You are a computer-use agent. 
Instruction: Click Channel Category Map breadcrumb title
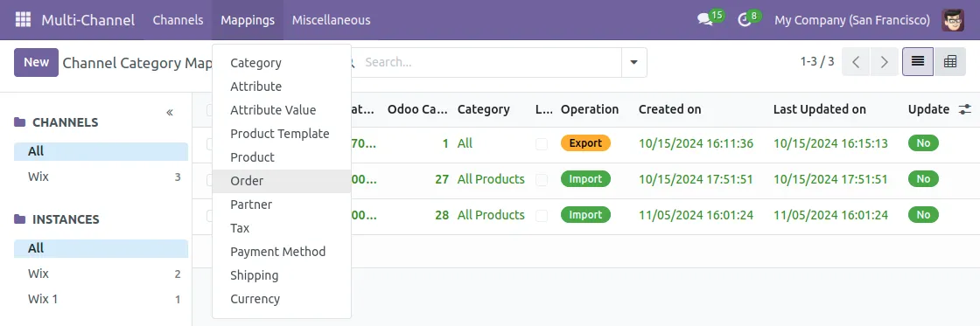[136, 63]
